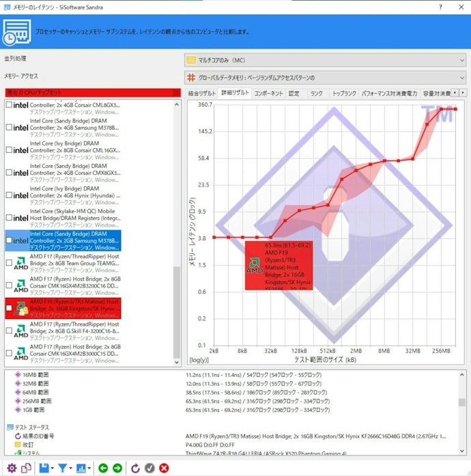This screenshot has width=471, height=476.
Task: Select the 32MB 範囲 result row
Action: (231, 383)
